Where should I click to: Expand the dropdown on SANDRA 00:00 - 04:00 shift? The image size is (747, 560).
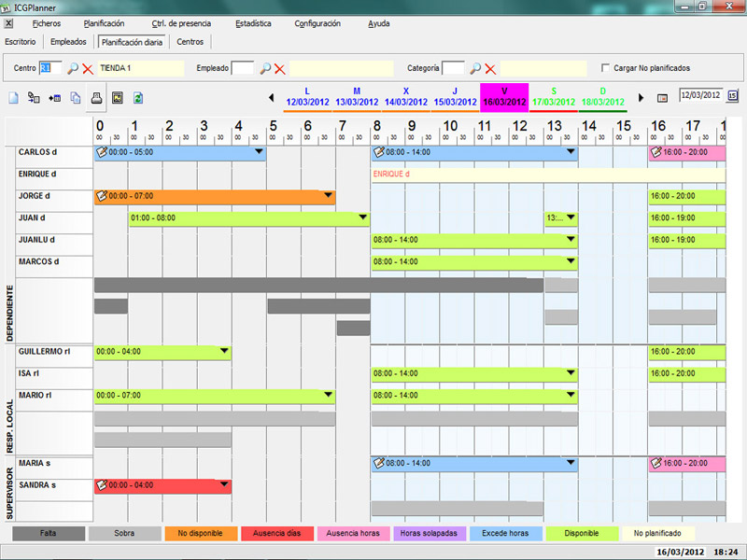pos(224,485)
